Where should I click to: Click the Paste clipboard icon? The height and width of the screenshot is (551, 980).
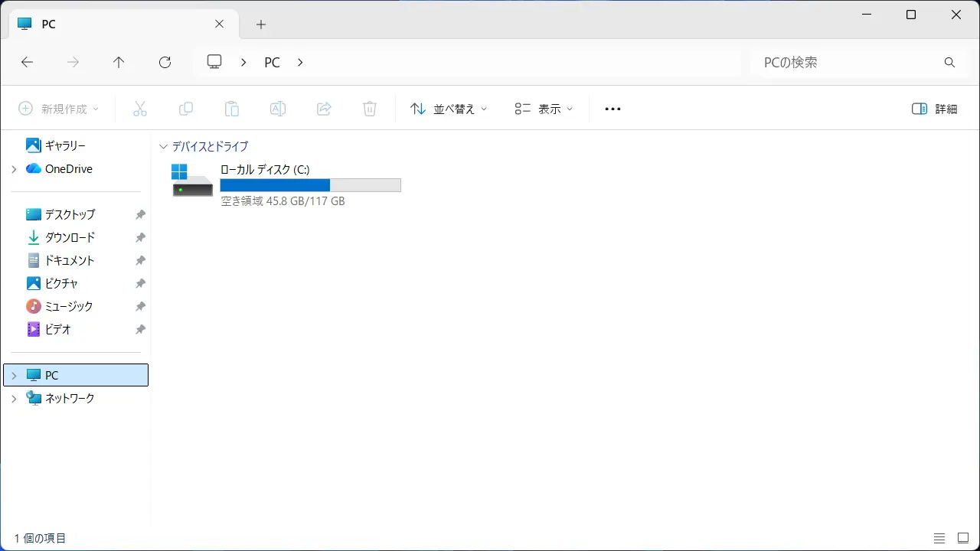(231, 109)
